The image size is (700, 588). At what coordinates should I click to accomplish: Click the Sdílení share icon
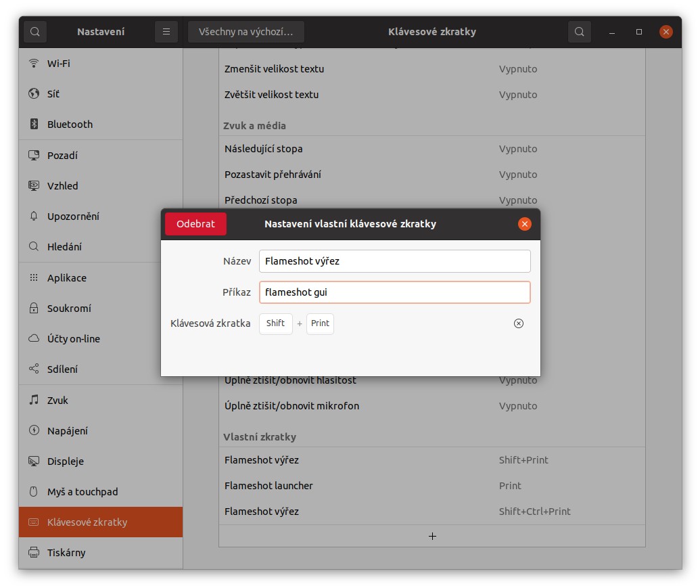tap(34, 369)
